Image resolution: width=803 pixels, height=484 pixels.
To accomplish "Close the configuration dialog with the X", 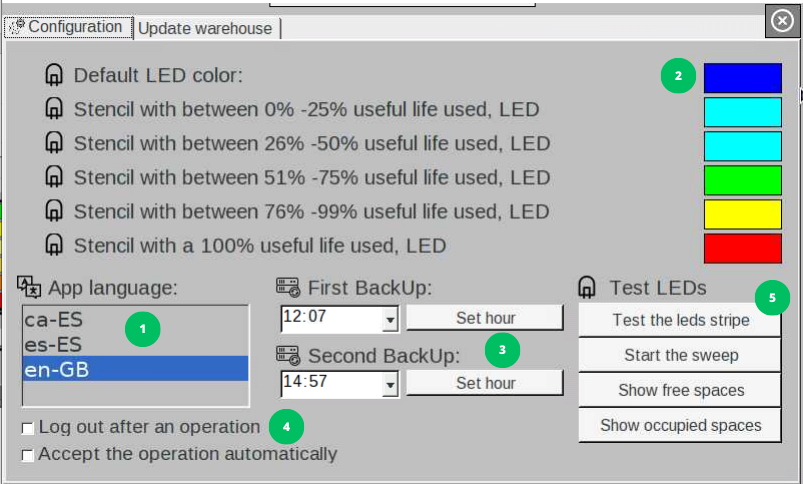I will tap(782, 21).
